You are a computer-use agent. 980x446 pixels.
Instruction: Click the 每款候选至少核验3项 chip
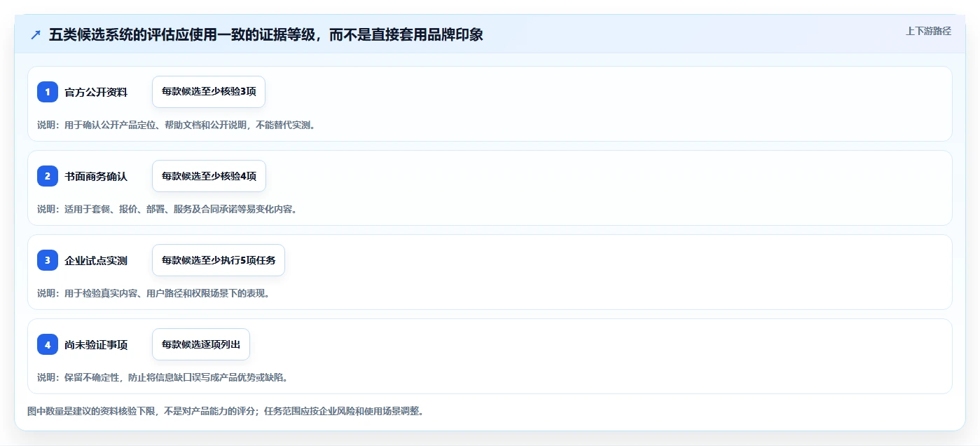click(209, 92)
